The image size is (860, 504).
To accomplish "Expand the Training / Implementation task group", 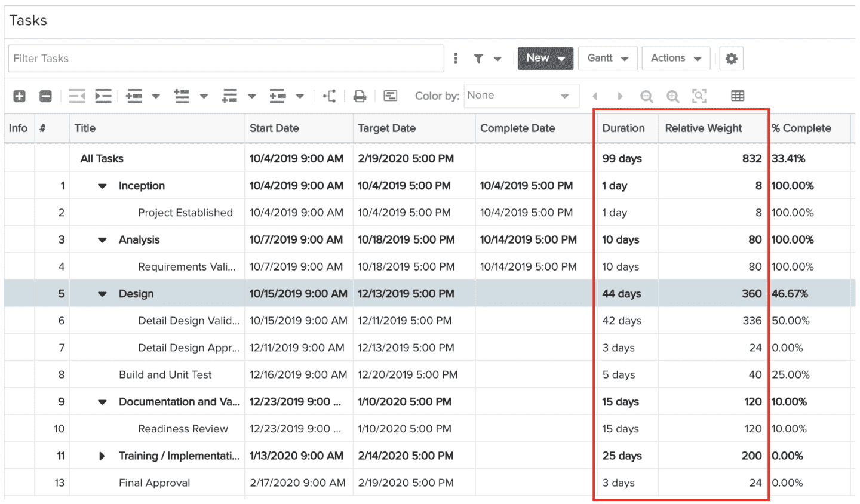I will pos(102,456).
